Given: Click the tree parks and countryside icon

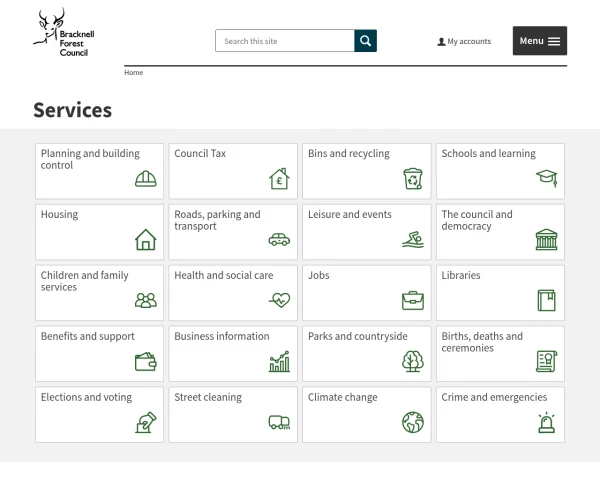Looking at the screenshot, I should [x=413, y=361].
